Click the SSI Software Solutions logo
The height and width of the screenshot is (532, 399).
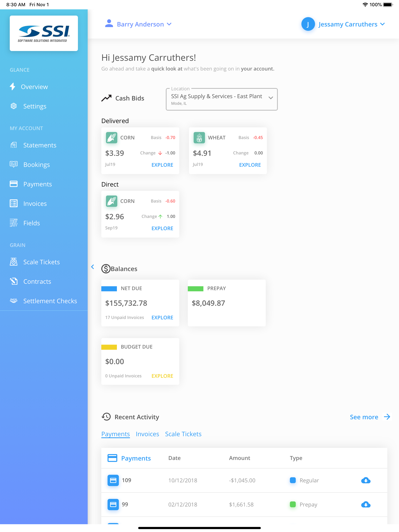(44, 33)
